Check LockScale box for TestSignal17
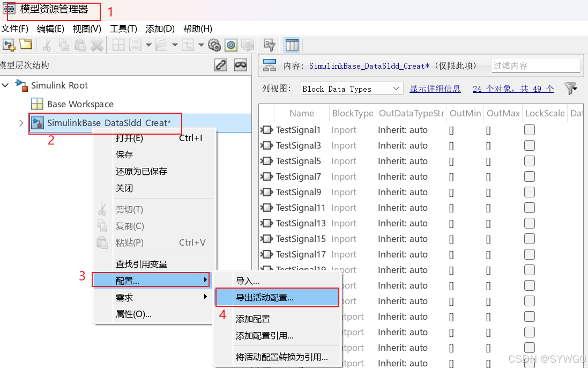The image size is (588, 368). pyautogui.click(x=530, y=255)
